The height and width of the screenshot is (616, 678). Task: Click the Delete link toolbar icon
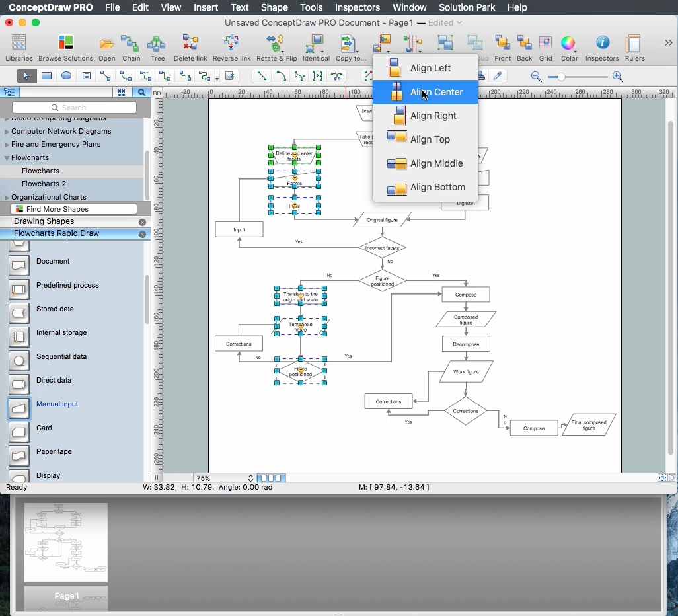coord(190,44)
